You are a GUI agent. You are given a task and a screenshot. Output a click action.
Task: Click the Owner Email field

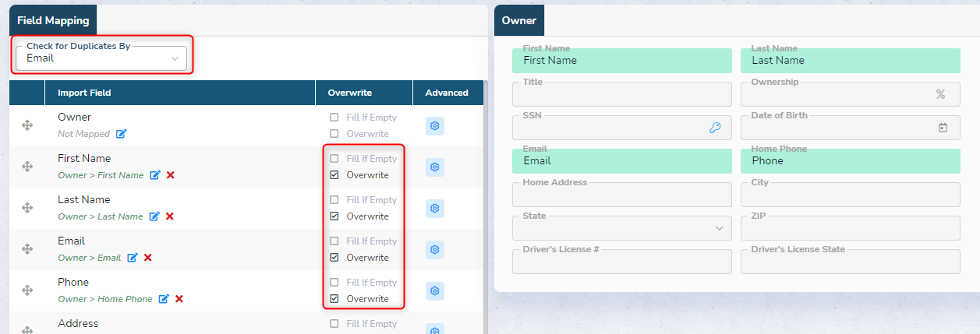click(622, 161)
